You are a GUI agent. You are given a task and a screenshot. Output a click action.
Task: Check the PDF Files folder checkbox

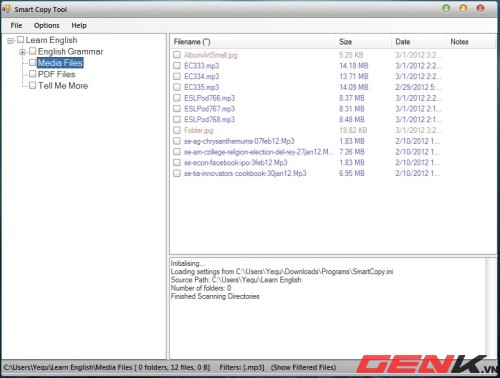coord(32,74)
